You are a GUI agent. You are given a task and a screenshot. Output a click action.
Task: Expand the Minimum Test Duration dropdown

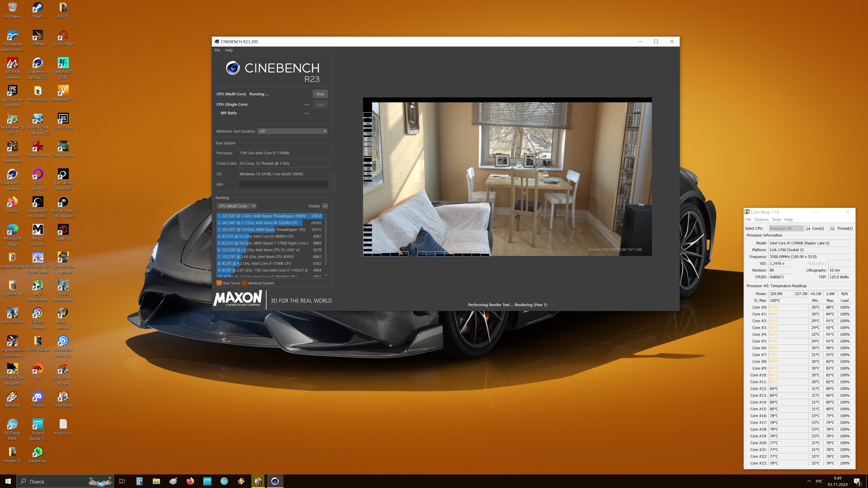[292, 131]
